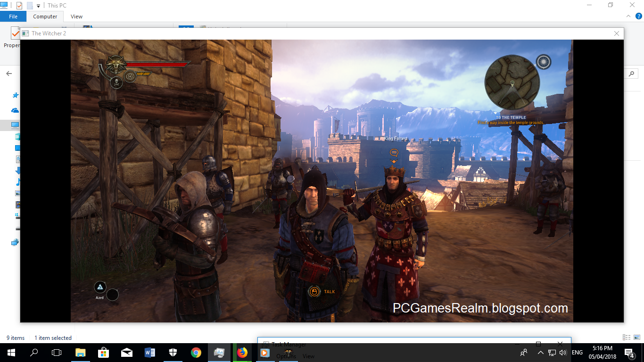
Task: Open the View menu in Task Manager
Action: (309, 356)
